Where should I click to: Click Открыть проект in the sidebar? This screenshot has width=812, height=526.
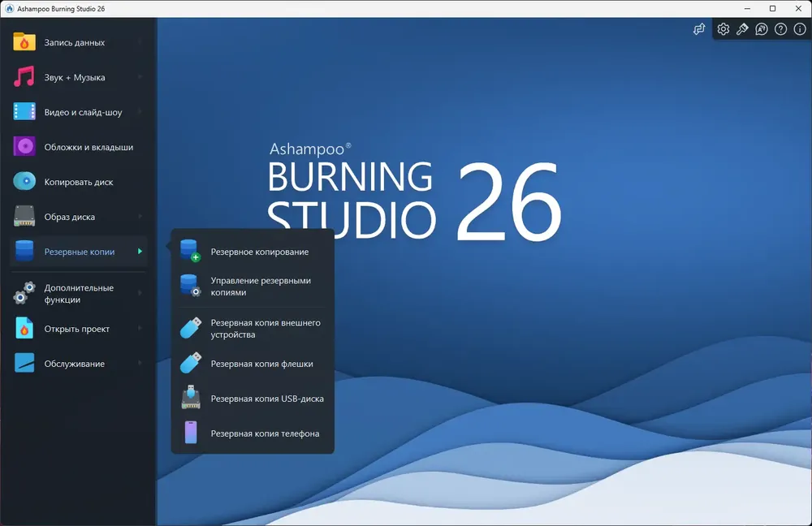78,329
